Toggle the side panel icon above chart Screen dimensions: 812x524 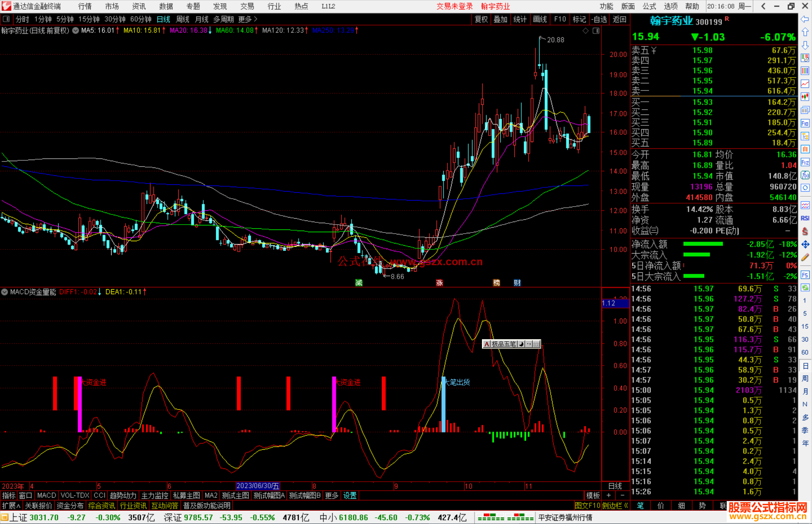tap(596, 31)
